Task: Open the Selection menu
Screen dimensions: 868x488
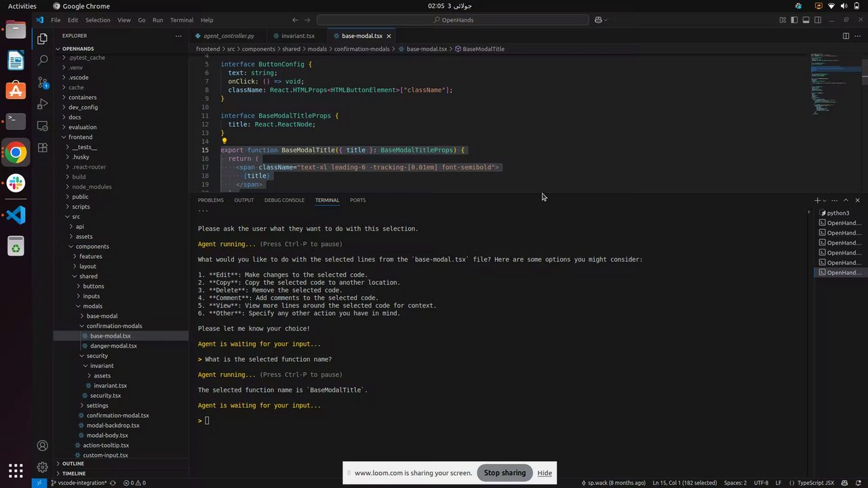Action: (x=98, y=20)
